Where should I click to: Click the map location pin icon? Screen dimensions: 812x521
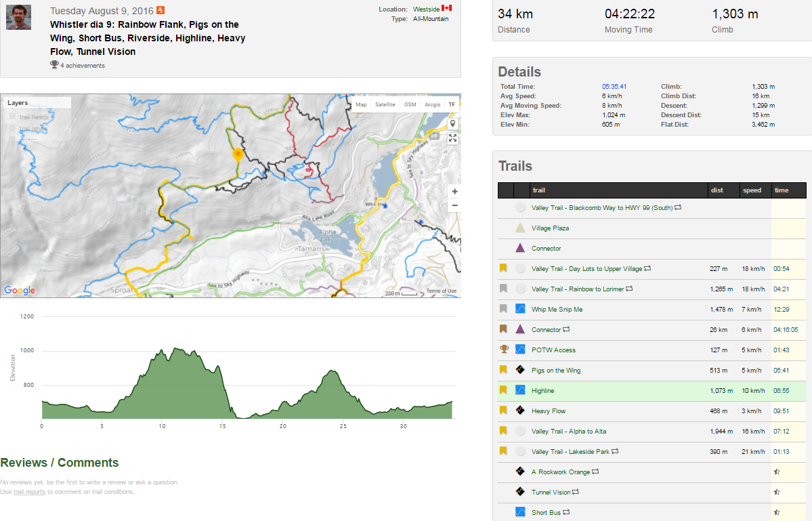pos(452,124)
